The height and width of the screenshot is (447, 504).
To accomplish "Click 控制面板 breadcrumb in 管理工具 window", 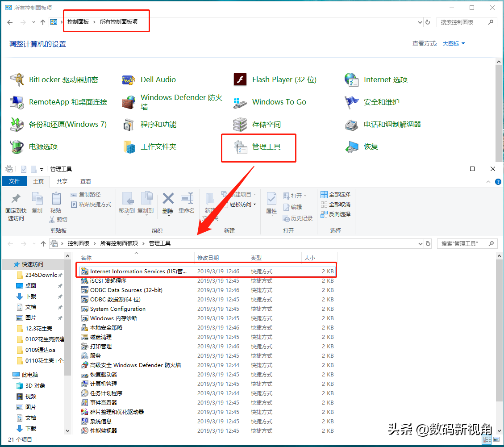I will tap(79, 243).
